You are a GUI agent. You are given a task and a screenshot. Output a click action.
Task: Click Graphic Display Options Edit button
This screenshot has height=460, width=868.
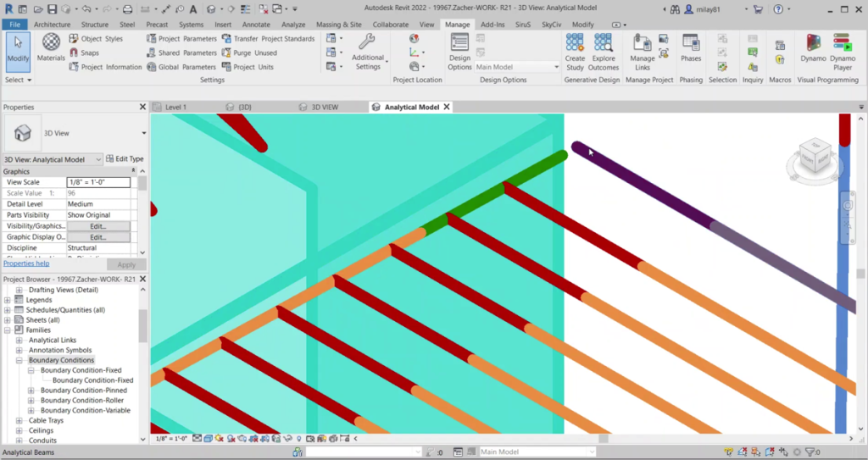coord(98,237)
